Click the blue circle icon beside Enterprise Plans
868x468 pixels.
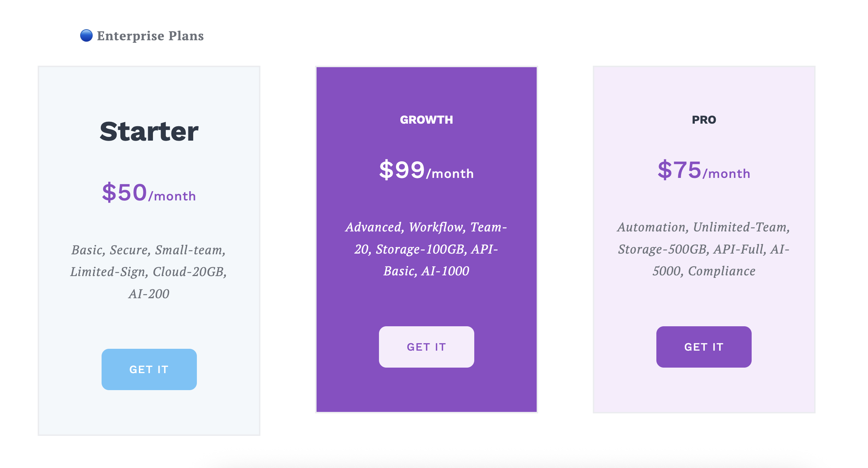[x=86, y=36]
